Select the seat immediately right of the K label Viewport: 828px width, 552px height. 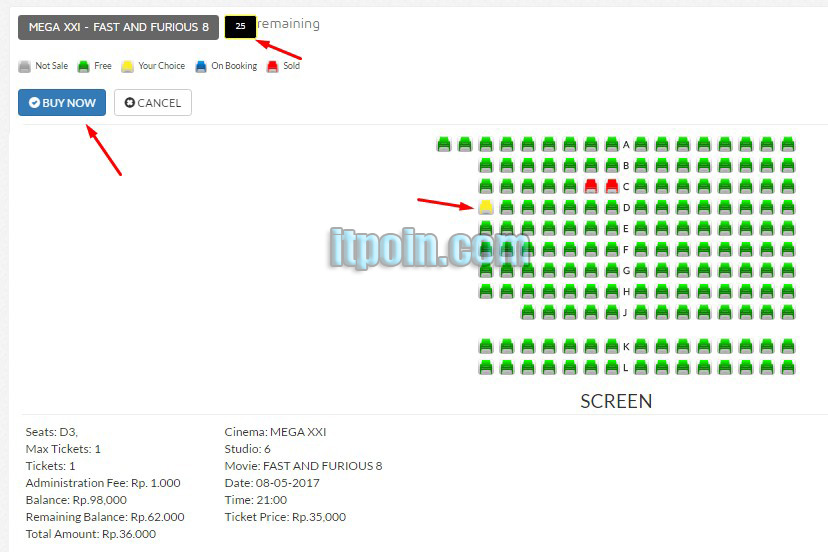click(641, 347)
